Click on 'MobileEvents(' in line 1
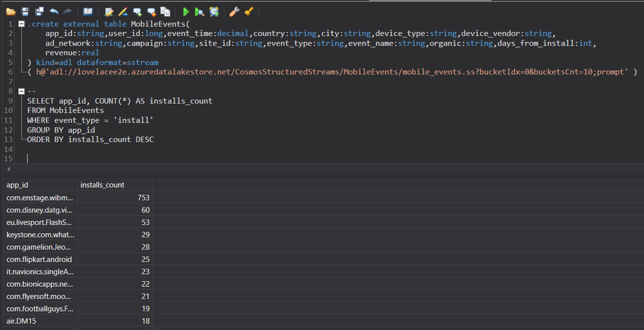 click(160, 24)
